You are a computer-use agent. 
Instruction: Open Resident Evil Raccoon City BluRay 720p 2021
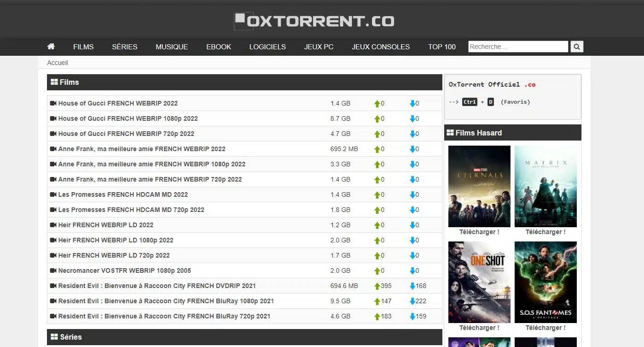[164, 316]
